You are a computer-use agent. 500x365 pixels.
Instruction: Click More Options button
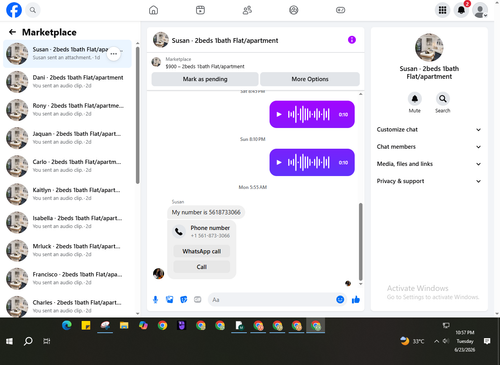(x=310, y=79)
